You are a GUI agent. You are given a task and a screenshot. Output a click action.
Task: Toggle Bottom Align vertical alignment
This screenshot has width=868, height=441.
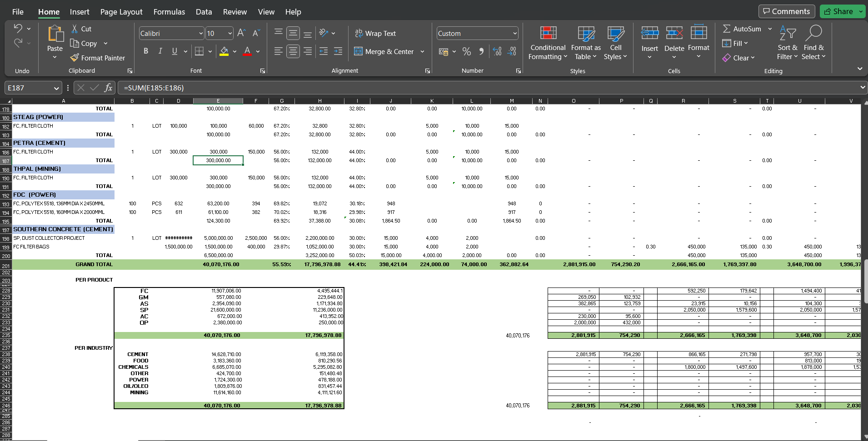[308, 33]
